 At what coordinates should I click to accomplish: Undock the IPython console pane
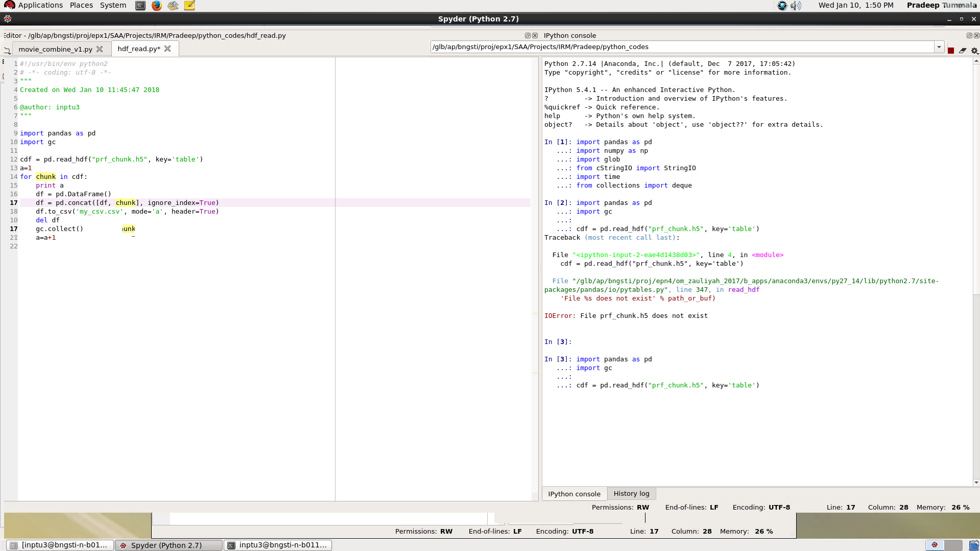[x=969, y=36]
